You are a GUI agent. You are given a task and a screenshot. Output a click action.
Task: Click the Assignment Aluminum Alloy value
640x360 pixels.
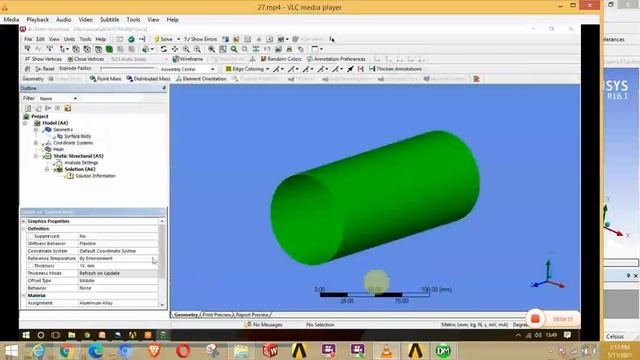click(118, 303)
